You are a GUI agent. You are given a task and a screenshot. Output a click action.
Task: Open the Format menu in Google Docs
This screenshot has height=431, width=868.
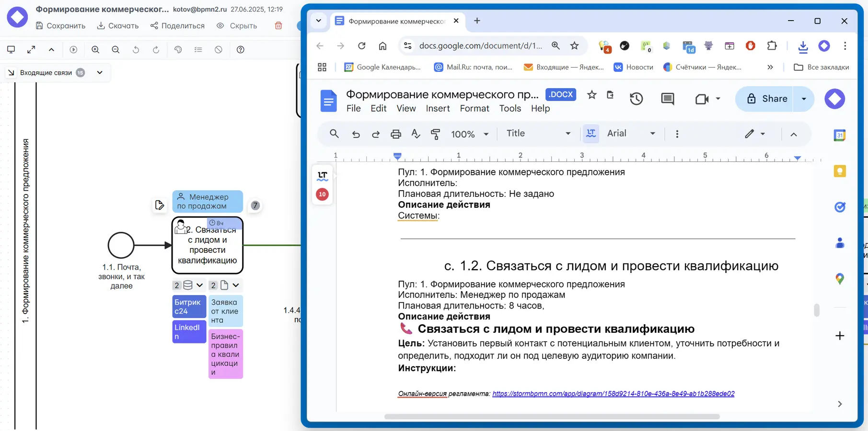tap(475, 108)
